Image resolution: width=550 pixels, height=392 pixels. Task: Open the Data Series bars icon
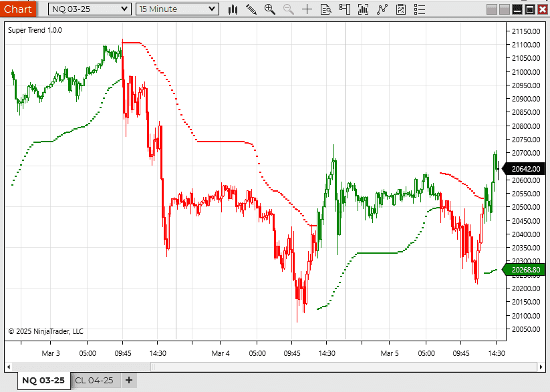pos(364,9)
